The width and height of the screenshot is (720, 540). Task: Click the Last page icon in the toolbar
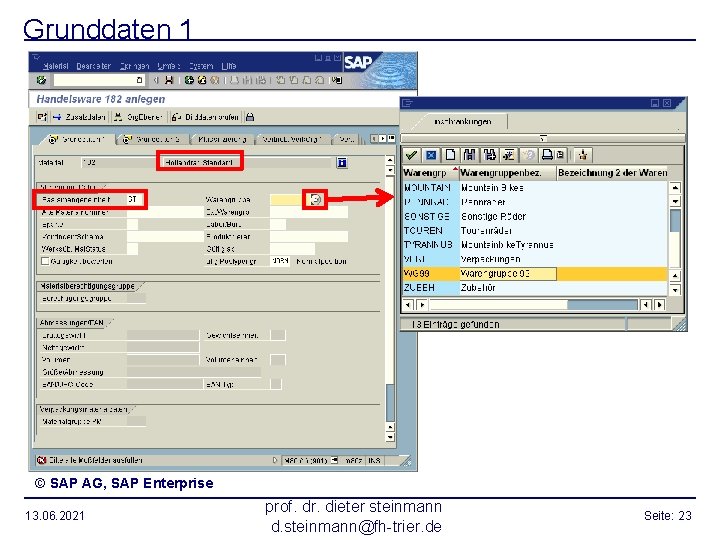click(320, 80)
